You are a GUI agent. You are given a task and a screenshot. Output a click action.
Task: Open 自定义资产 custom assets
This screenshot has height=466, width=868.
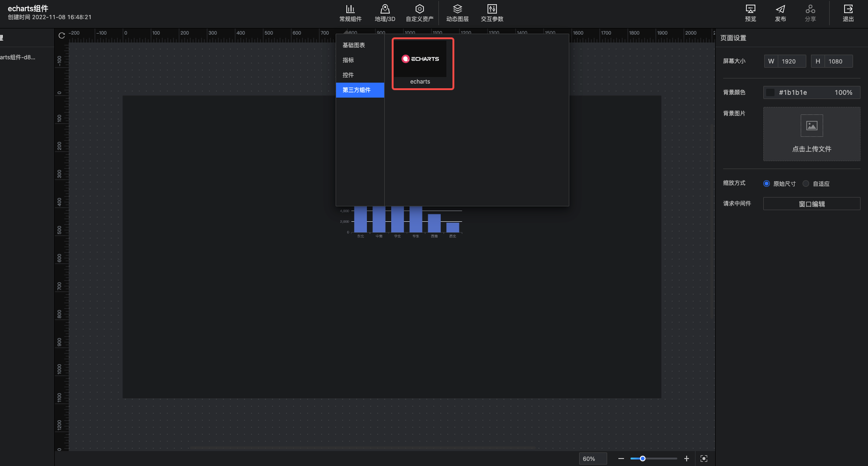click(x=419, y=13)
